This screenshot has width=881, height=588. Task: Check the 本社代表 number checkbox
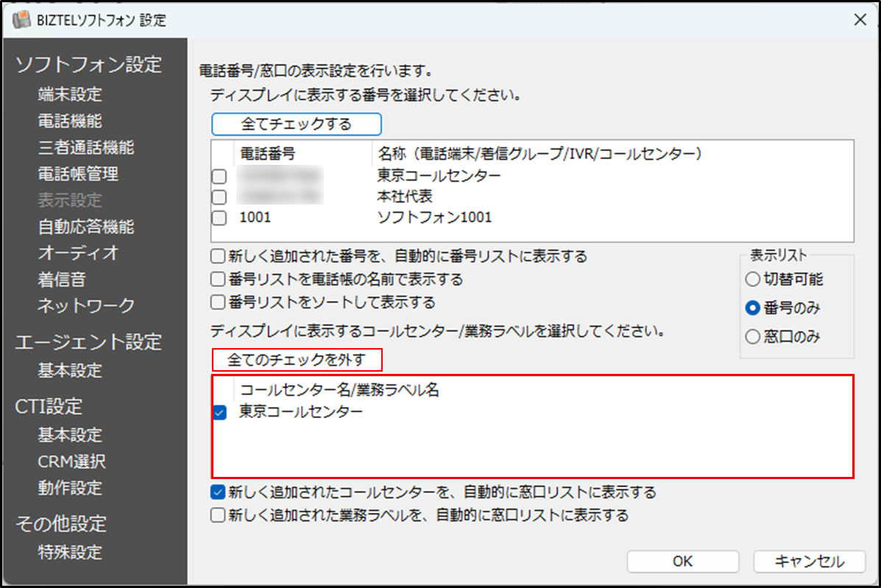tap(219, 196)
